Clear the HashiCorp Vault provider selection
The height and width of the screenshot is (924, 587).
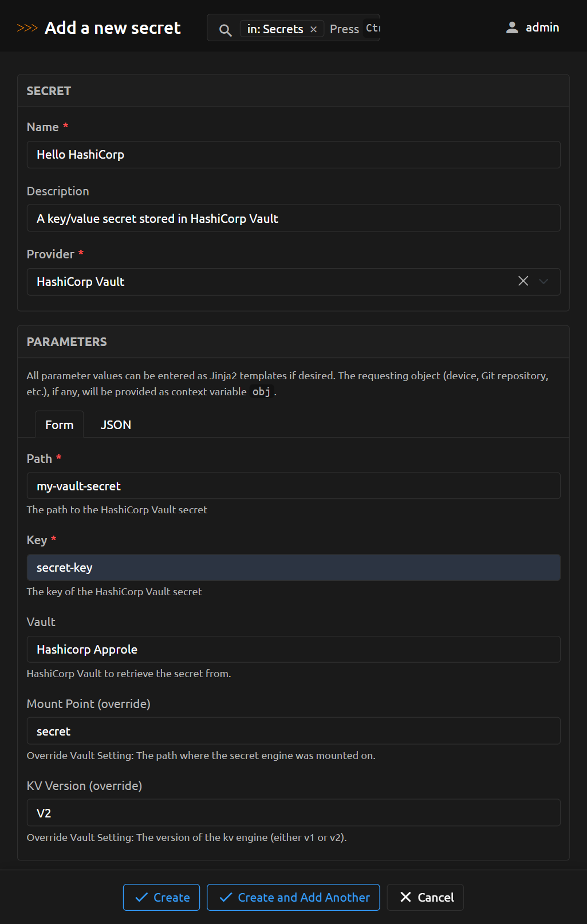[523, 281]
